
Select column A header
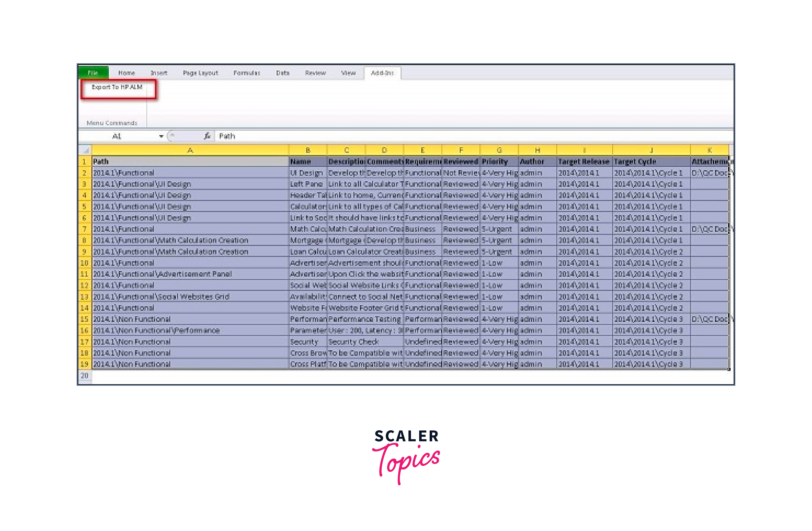pyautogui.click(x=190, y=150)
